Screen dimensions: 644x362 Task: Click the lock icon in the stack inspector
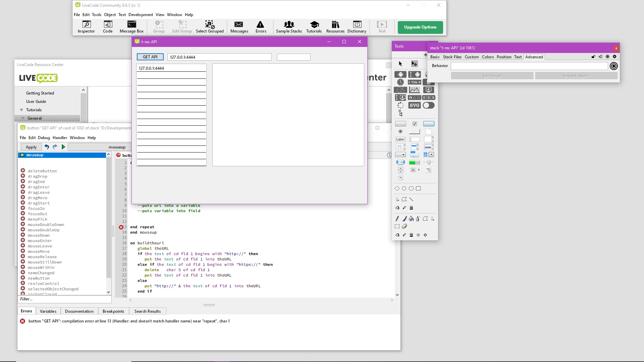[593, 57]
